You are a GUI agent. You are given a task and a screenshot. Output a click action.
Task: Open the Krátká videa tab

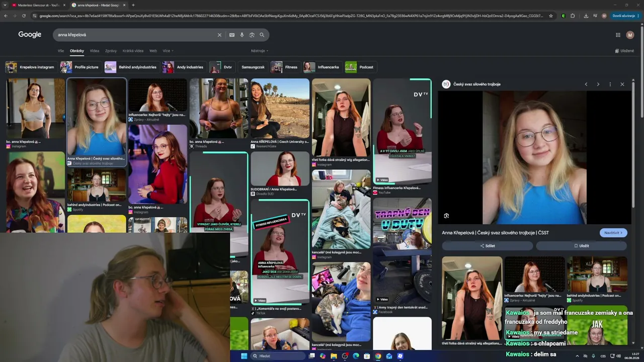click(133, 51)
